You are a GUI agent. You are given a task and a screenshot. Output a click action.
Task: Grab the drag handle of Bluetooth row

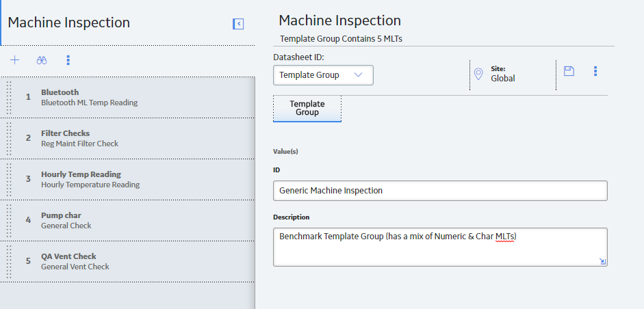[9, 98]
